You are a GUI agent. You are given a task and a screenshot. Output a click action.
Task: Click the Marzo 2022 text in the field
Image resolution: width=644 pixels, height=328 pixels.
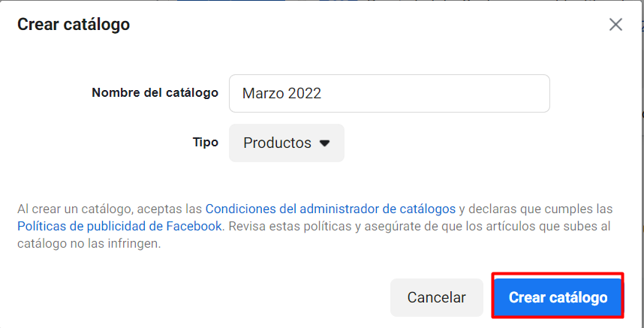(281, 93)
